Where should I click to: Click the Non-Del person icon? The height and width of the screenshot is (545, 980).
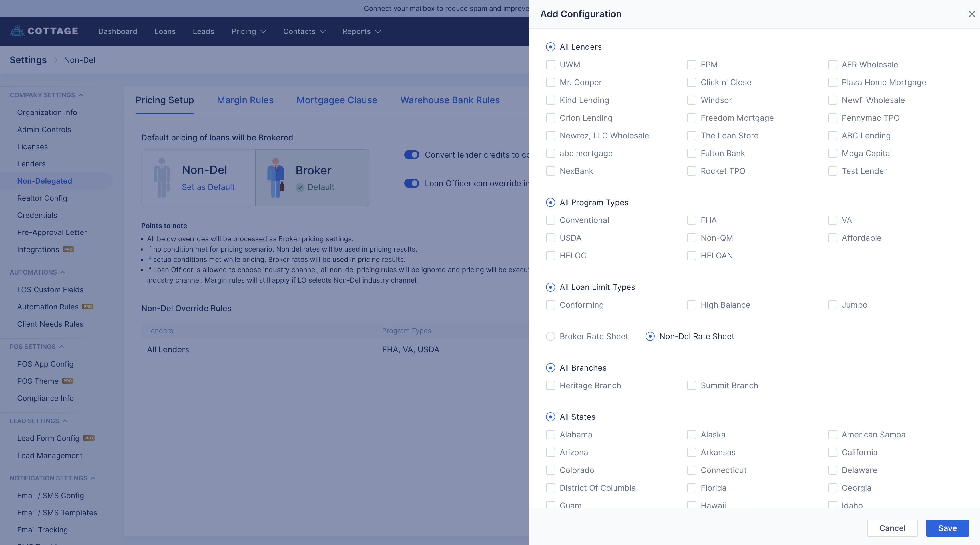pos(162,178)
